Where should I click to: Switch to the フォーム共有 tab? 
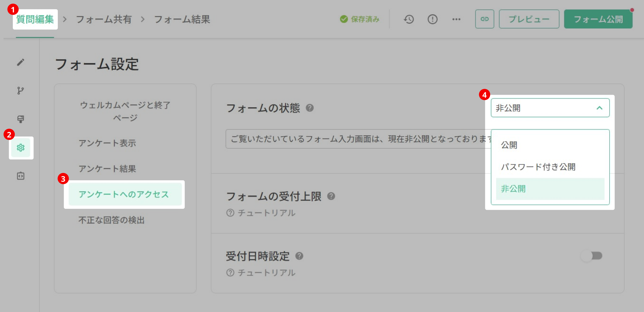point(104,19)
